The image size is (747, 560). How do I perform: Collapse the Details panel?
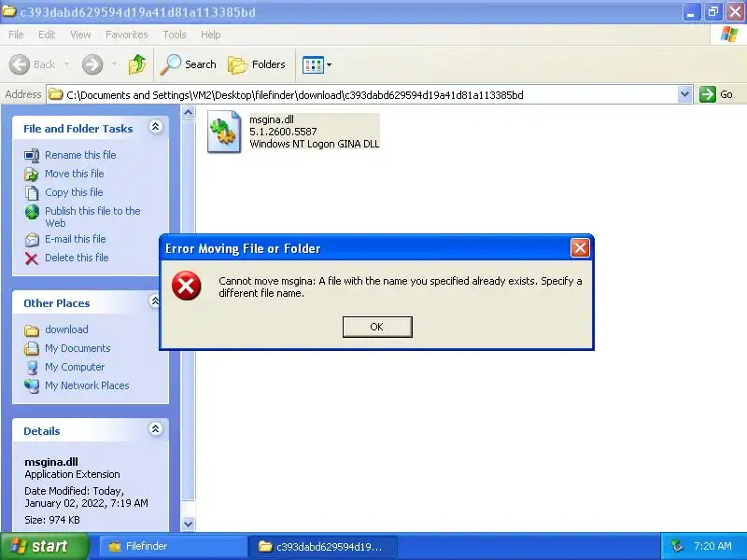click(156, 429)
